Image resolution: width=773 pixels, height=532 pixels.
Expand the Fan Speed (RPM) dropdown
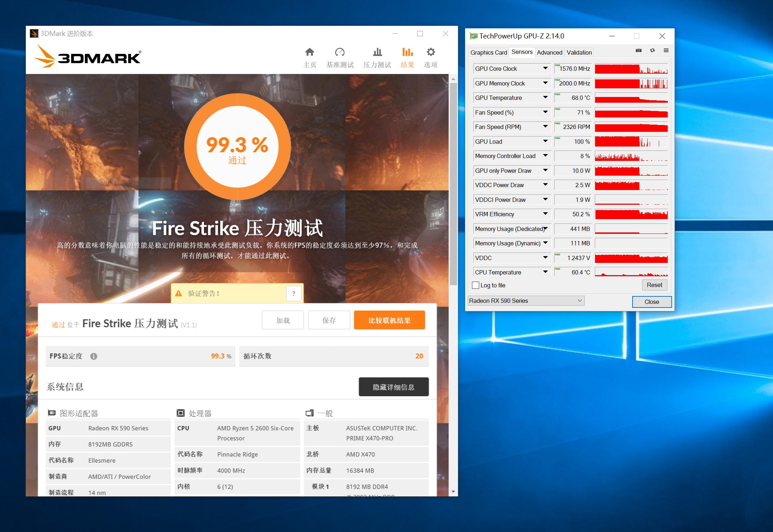(545, 127)
